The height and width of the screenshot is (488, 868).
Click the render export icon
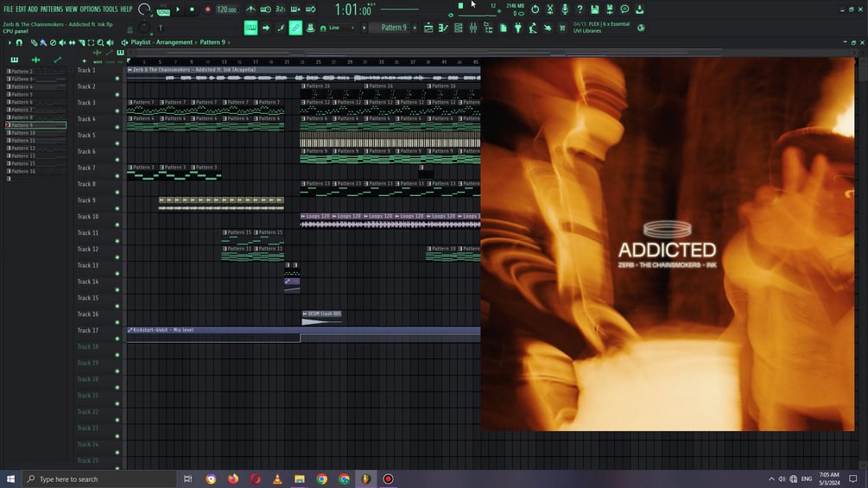pyautogui.click(x=610, y=10)
